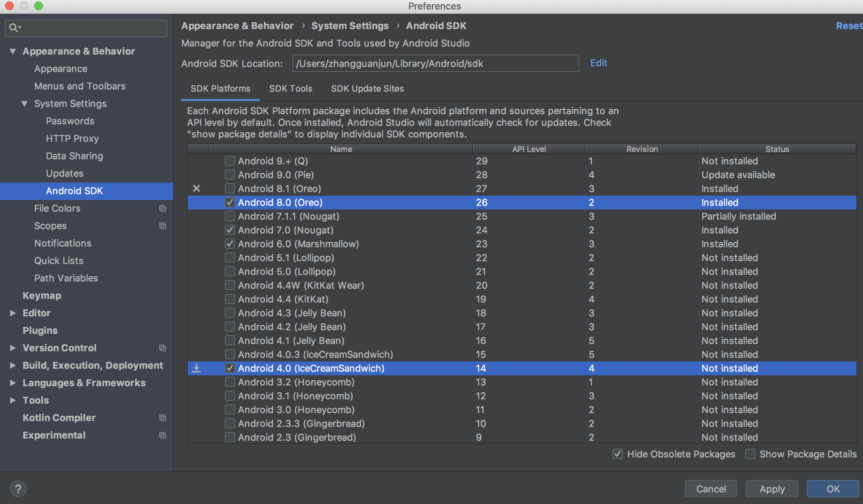Uncheck the Android 8.0 (Oreo) checkbox

[x=230, y=202]
